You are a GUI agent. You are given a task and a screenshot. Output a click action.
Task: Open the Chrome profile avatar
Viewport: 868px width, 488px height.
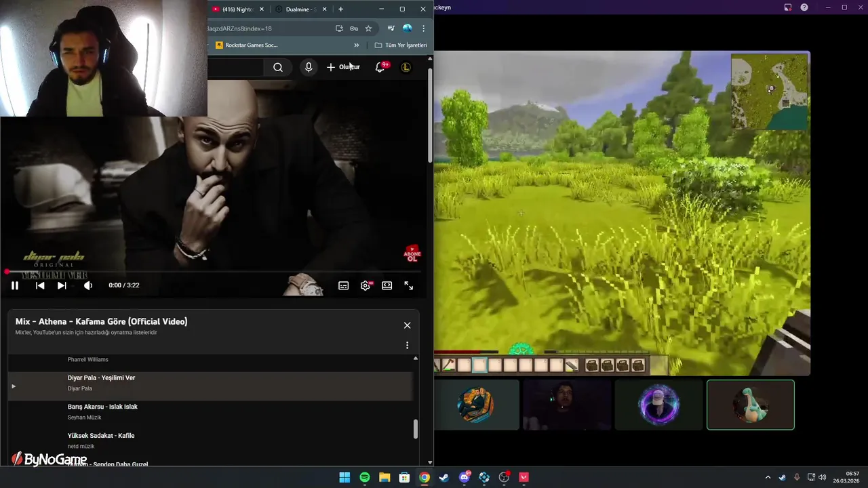tap(408, 28)
